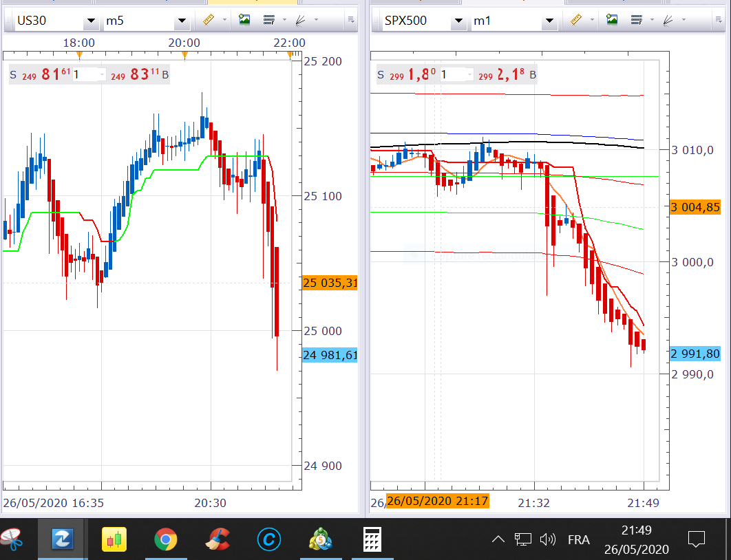Click the chart image icon in SPX500 toolbar

(x=612, y=21)
